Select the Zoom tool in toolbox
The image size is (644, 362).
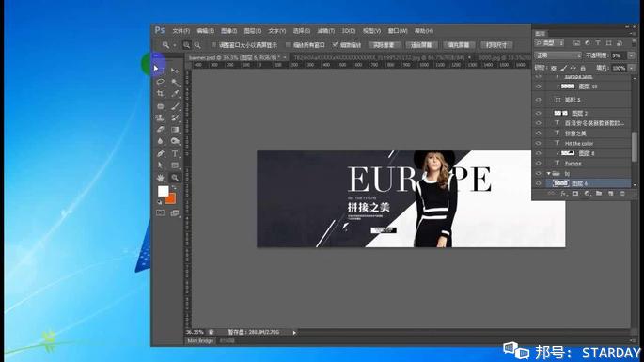[175, 178]
